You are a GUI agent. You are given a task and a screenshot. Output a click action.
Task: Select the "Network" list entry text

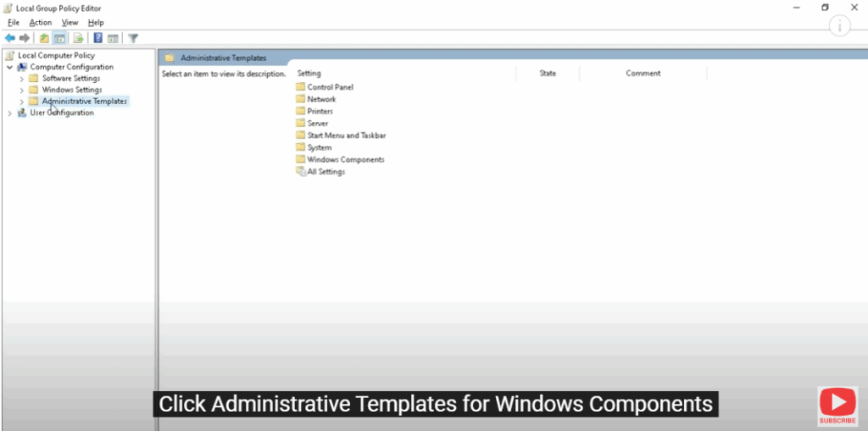pyautogui.click(x=321, y=100)
